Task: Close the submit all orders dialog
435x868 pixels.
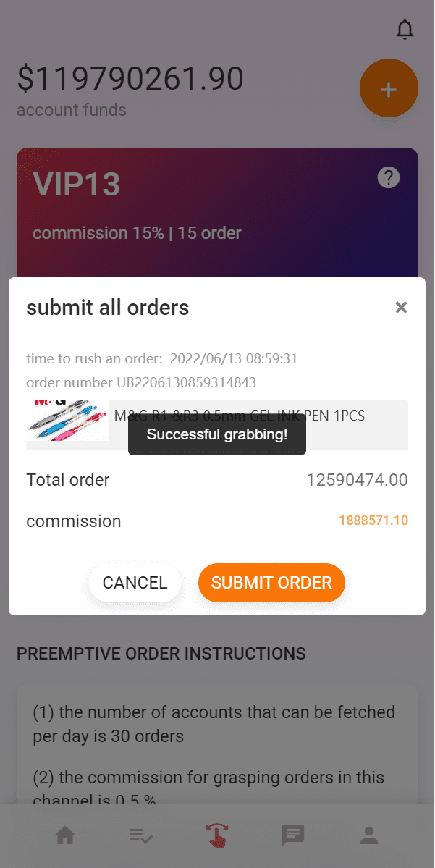Action: point(401,308)
